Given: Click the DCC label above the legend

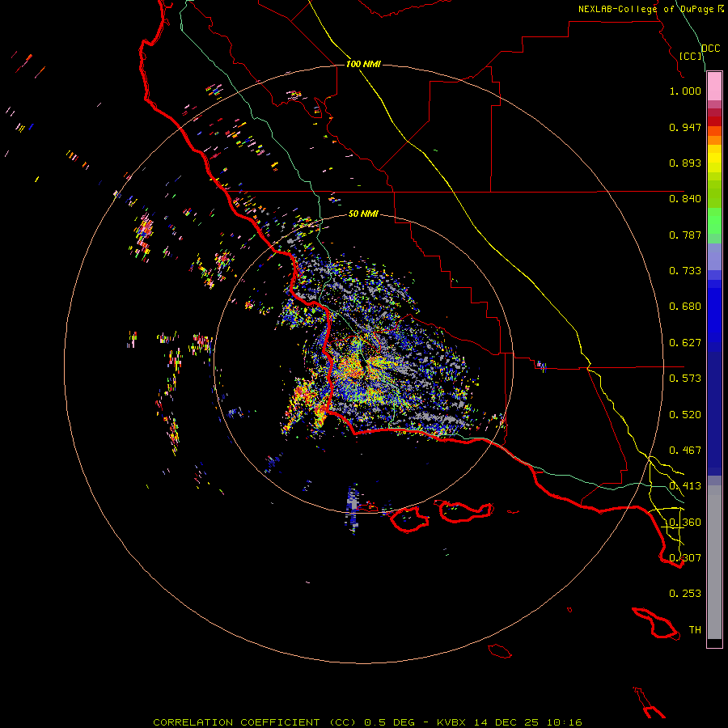Looking at the screenshot, I should pyautogui.click(x=710, y=49).
